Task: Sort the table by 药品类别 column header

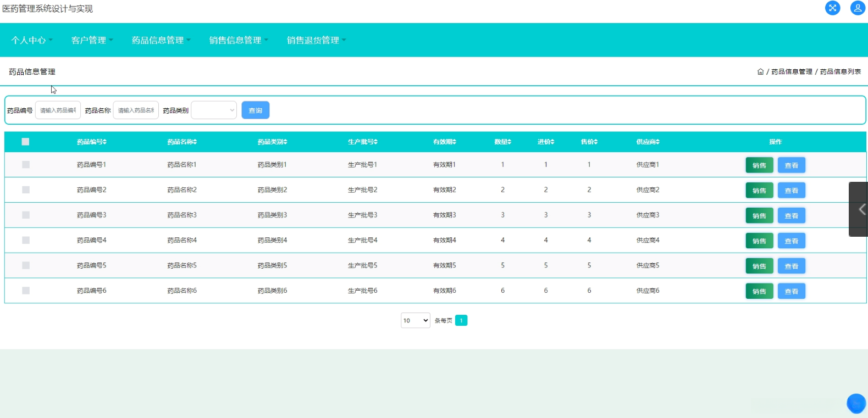Action: (272, 142)
